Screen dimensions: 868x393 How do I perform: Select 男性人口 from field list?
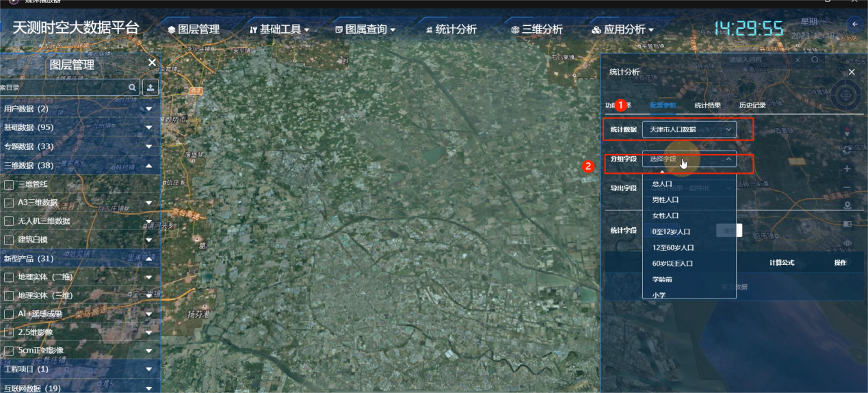click(x=689, y=199)
